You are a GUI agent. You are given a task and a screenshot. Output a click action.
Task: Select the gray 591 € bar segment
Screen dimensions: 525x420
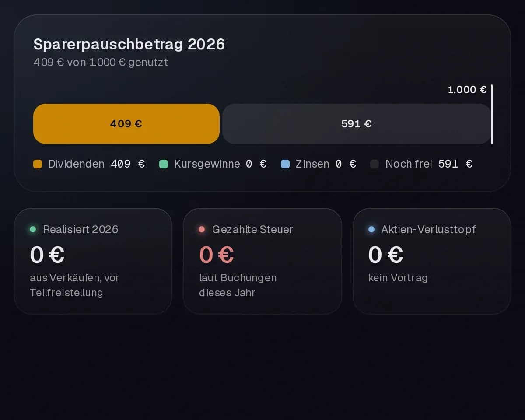357,124
